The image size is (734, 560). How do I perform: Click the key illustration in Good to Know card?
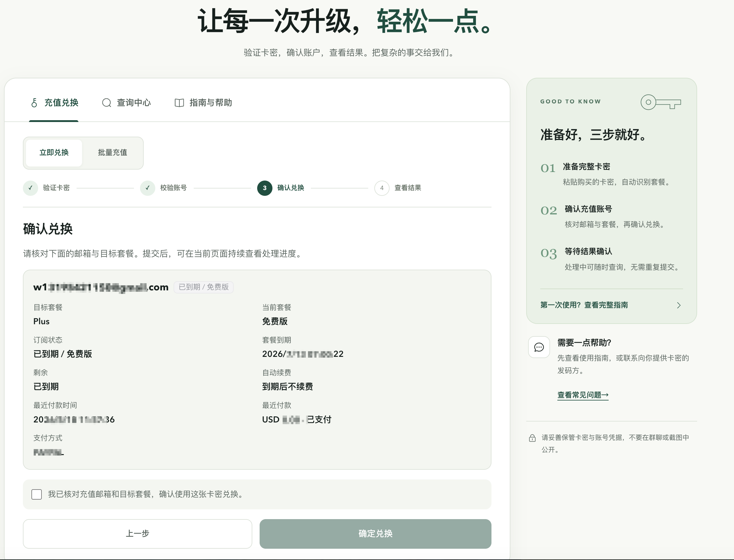(x=661, y=102)
